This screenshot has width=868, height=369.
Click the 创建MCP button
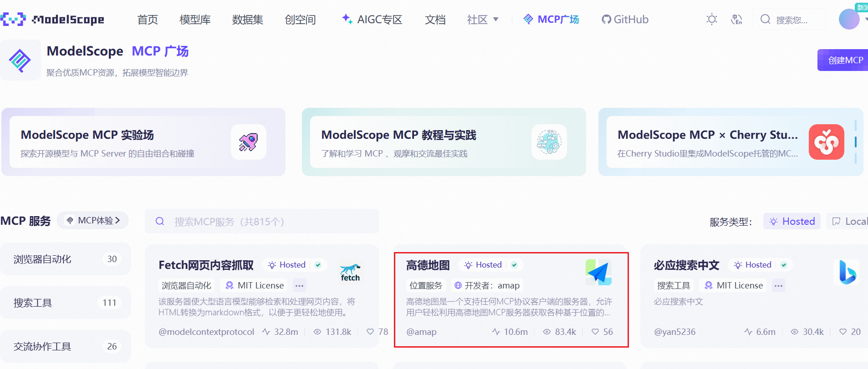(x=843, y=60)
